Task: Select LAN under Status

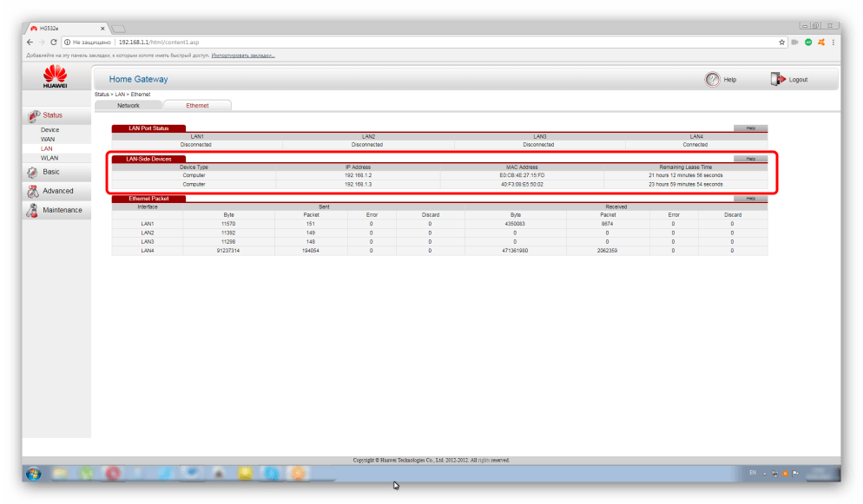Action: (46, 148)
